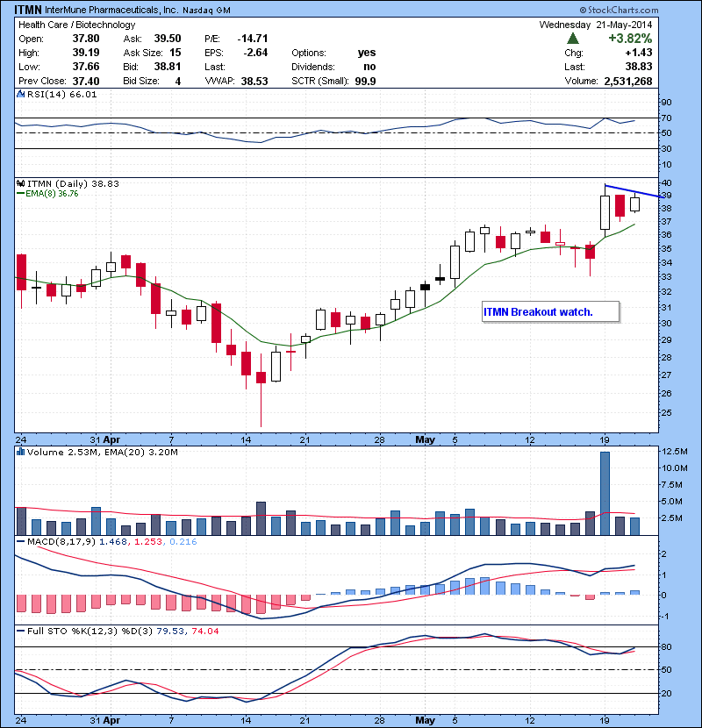Click the MACD histogram value 0.216
The height and width of the screenshot is (728, 702).
click(x=183, y=541)
